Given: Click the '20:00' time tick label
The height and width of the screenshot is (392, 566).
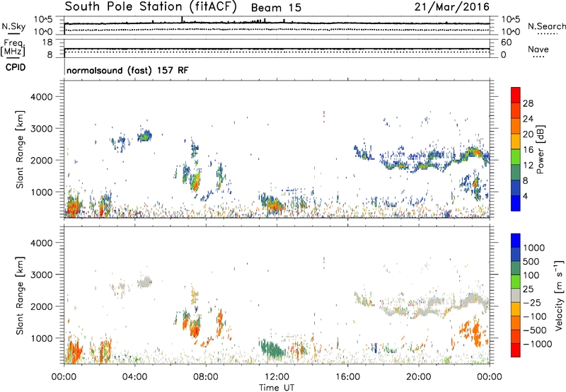Looking at the screenshot, I should tap(418, 377).
